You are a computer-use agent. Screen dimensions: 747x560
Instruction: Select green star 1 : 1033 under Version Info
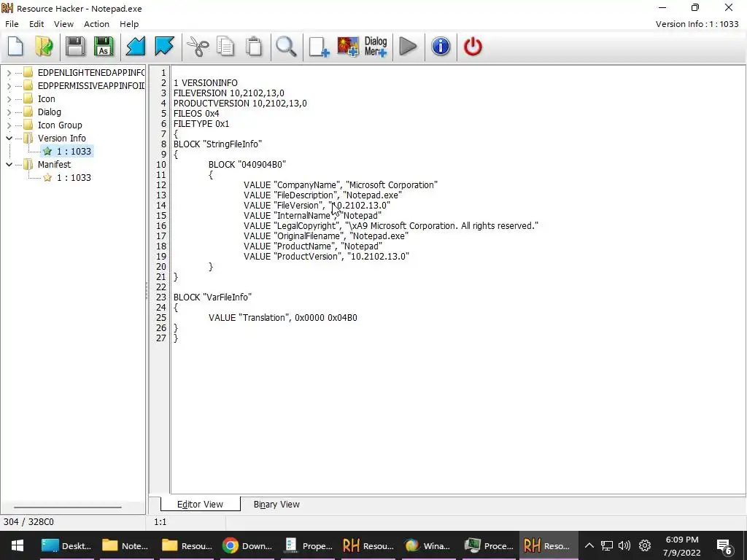click(x=67, y=152)
